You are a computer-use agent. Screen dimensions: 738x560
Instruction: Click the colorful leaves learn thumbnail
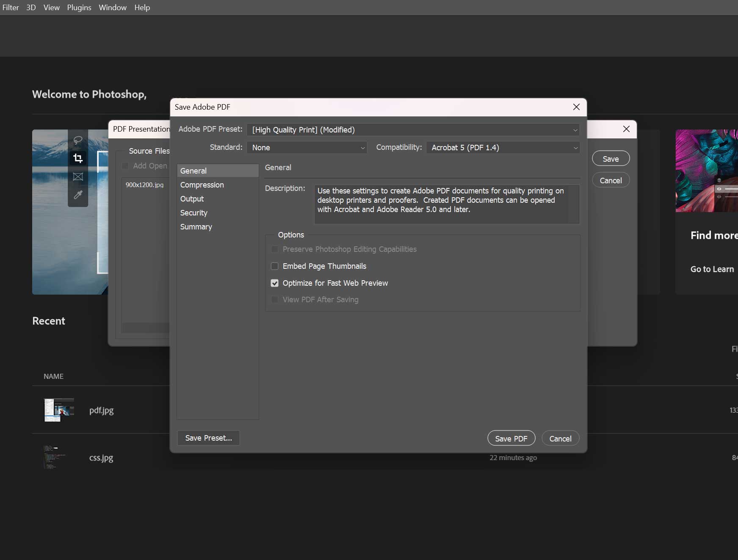[707, 171]
